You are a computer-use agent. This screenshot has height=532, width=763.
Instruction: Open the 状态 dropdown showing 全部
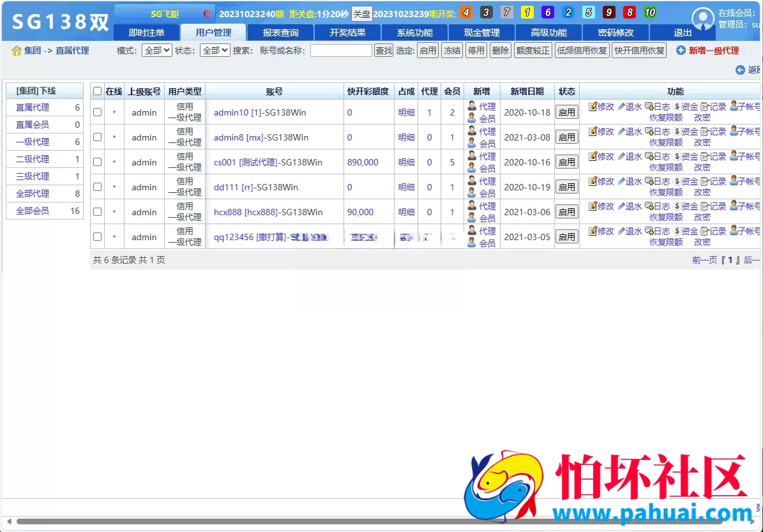pyautogui.click(x=215, y=50)
